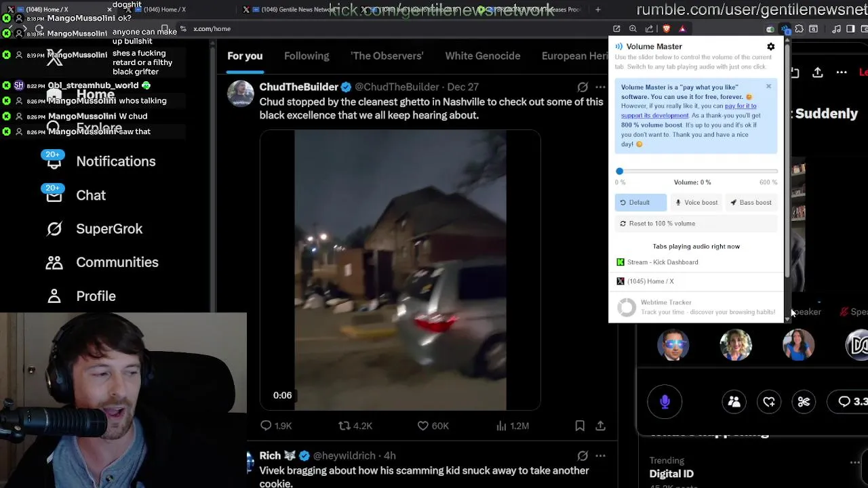Click the Volume Master extension toolbar icon
Viewport: 868px width, 488px height.
pos(785,29)
